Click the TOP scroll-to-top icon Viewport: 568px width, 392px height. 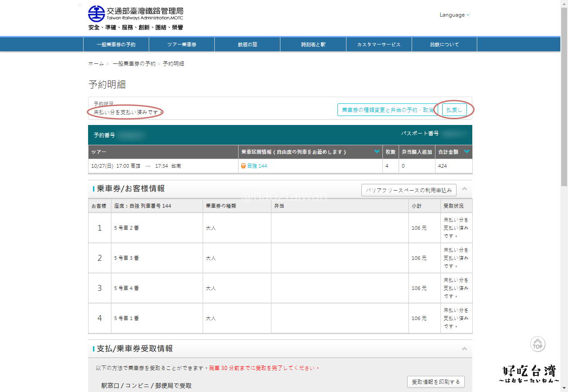(537, 344)
